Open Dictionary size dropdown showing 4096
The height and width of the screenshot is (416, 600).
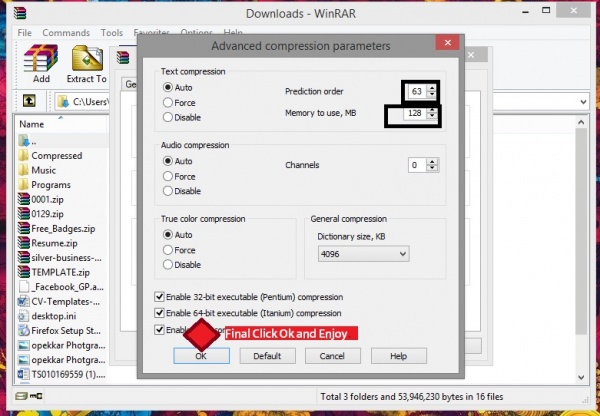[x=364, y=254]
